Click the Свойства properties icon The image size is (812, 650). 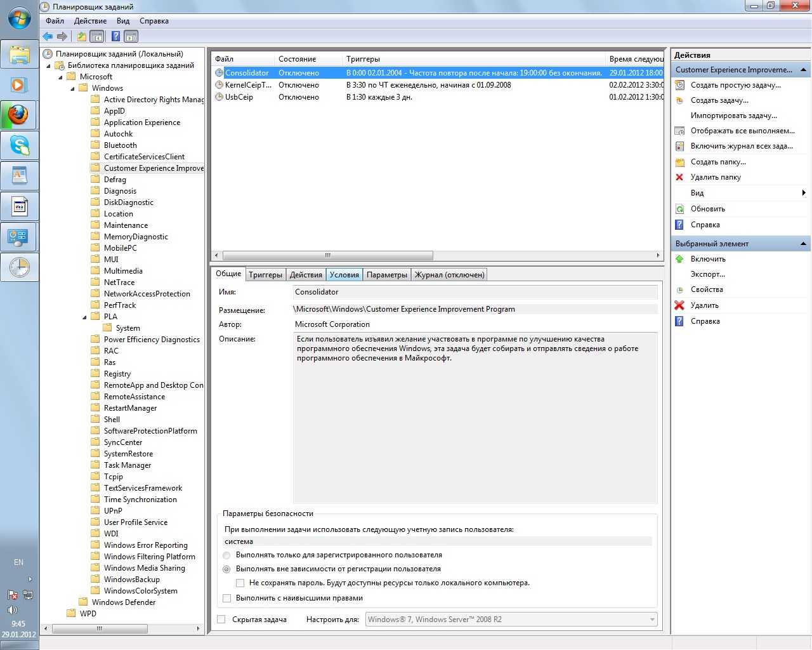point(679,289)
